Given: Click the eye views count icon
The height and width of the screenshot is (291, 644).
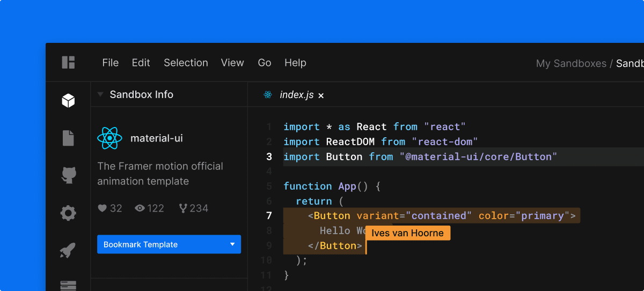Looking at the screenshot, I should click(140, 208).
